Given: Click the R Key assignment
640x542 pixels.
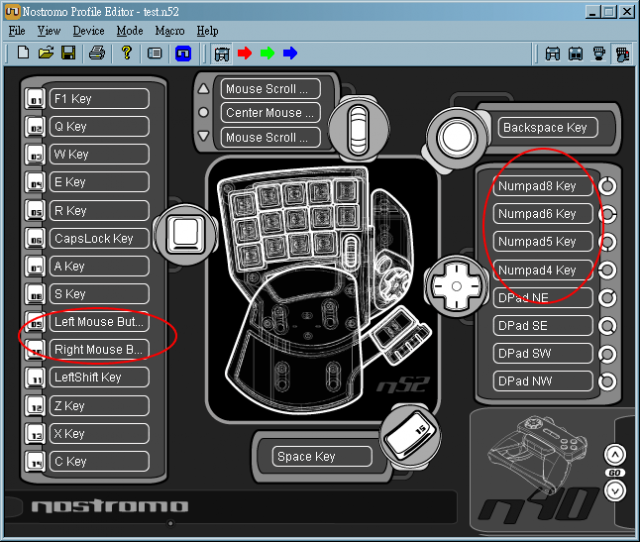Looking at the screenshot, I should 99,211.
